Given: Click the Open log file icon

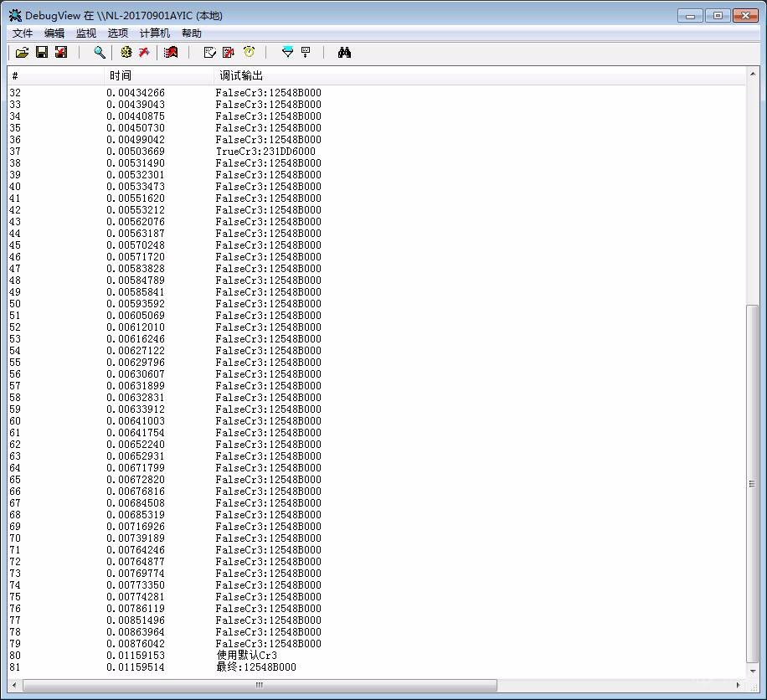Looking at the screenshot, I should pyautogui.click(x=22, y=53).
